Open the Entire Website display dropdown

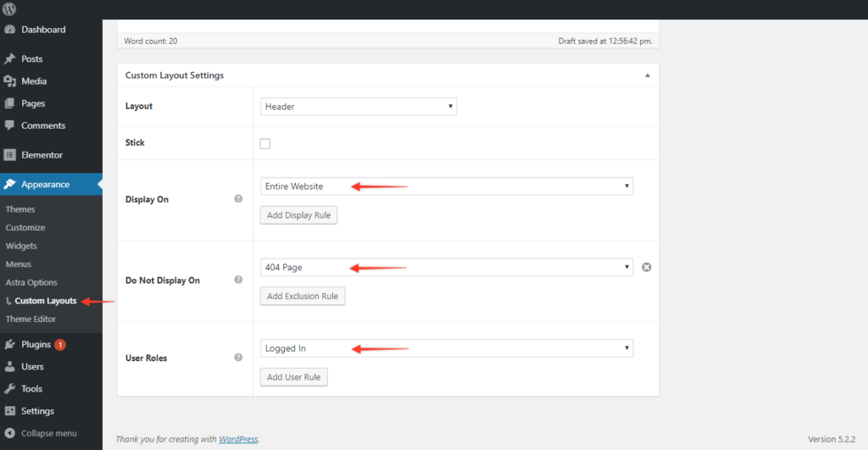pyautogui.click(x=446, y=186)
